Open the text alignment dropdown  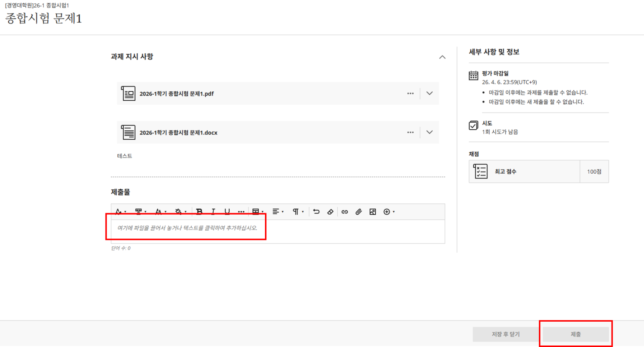click(278, 212)
